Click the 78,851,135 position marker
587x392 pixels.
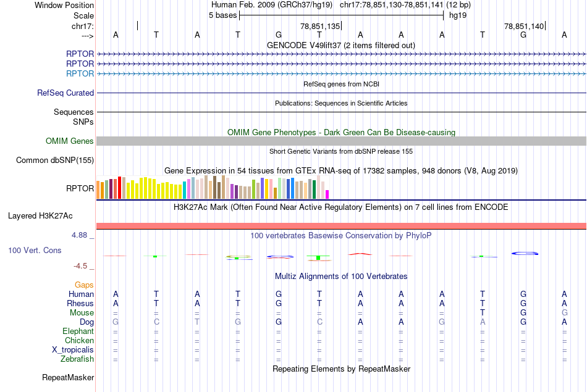point(321,26)
